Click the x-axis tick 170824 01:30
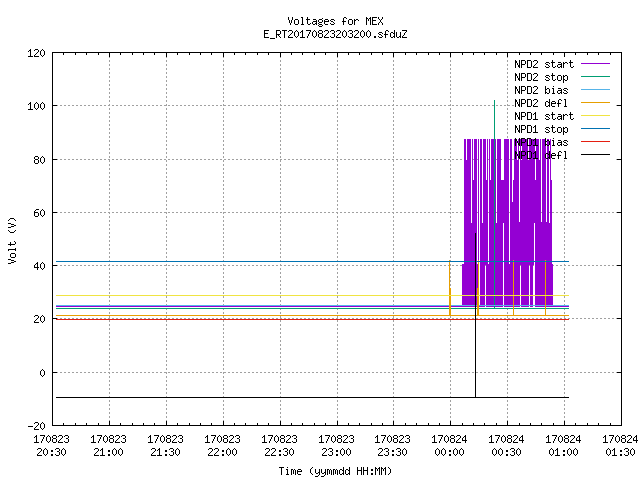640x480 pixels. point(620,446)
